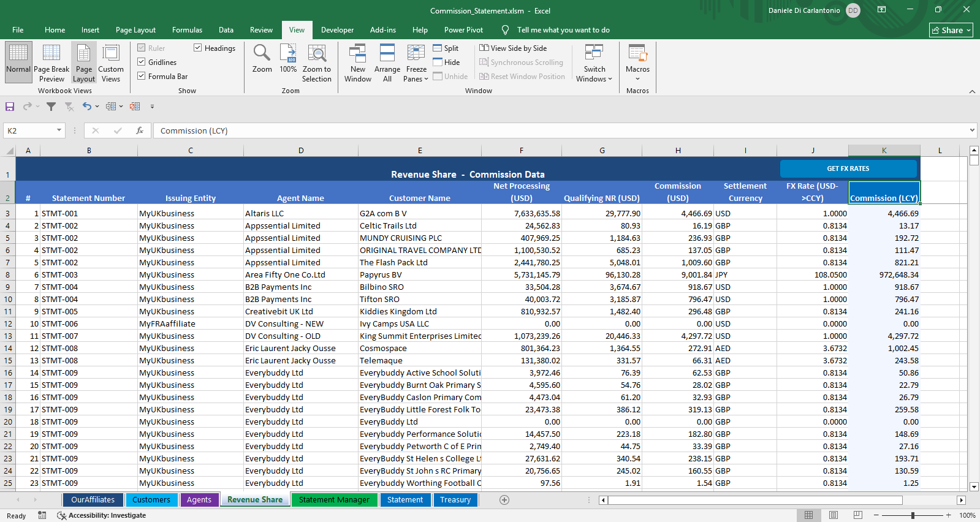Open the Power Pivot tab
The image size is (980, 522).
pyautogui.click(x=463, y=30)
